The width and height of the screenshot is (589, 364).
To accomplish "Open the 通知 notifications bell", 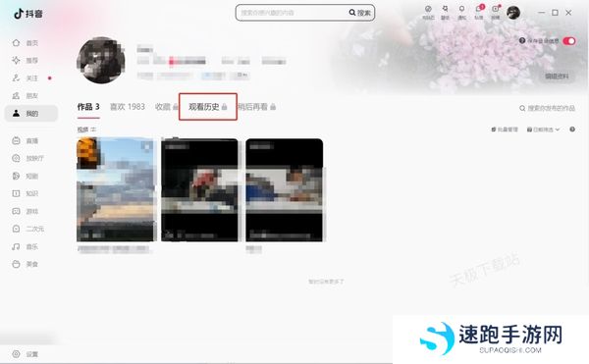I will [x=461, y=12].
